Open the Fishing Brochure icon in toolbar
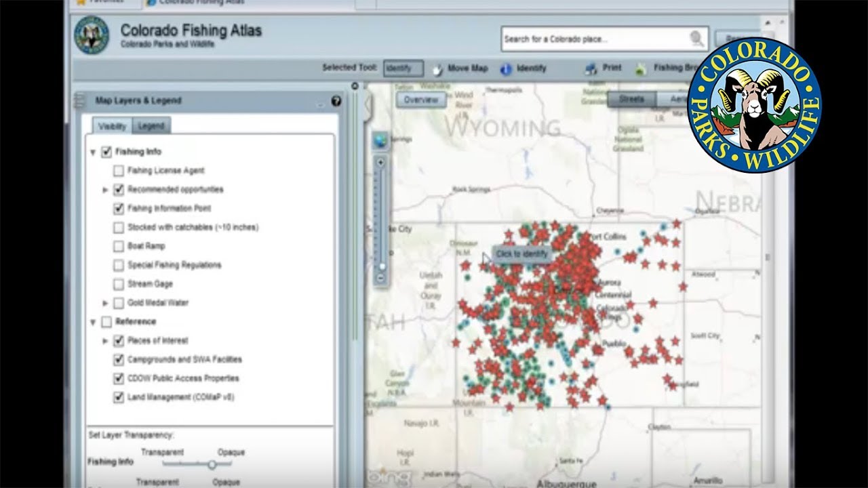868x488 pixels. pos(641,68)
